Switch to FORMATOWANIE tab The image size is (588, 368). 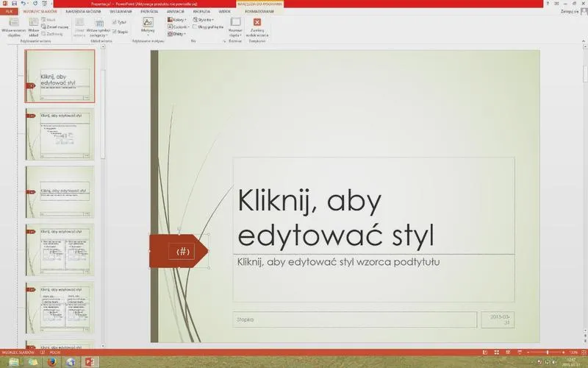pos(259,12)
